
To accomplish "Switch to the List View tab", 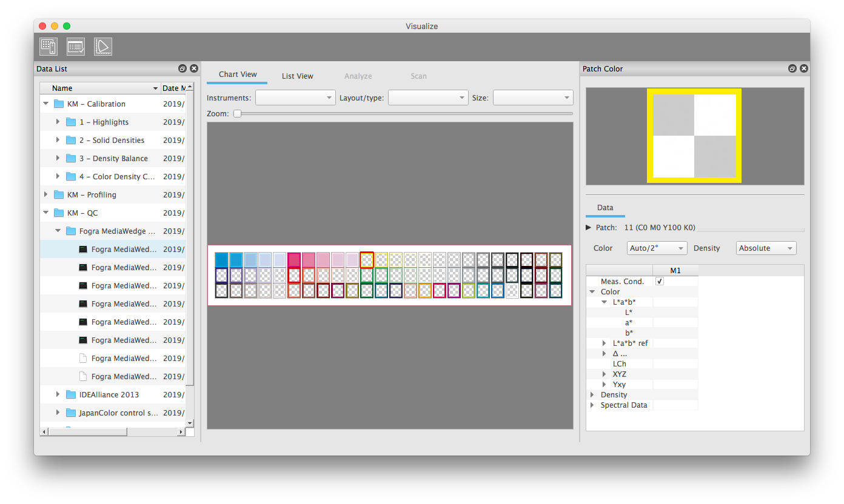I will pyautogui.click(x=297, y=76).
